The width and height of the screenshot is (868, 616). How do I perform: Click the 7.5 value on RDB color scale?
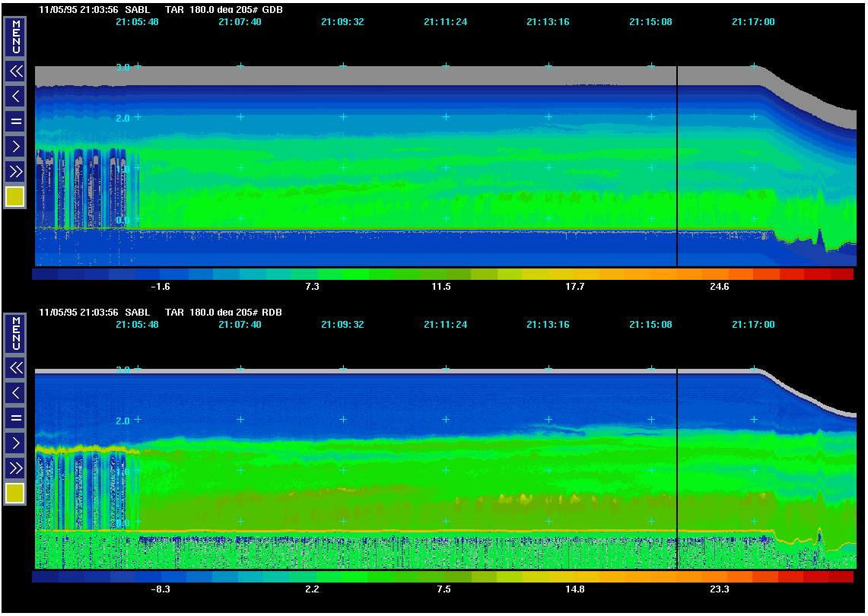tap(444, 589)
